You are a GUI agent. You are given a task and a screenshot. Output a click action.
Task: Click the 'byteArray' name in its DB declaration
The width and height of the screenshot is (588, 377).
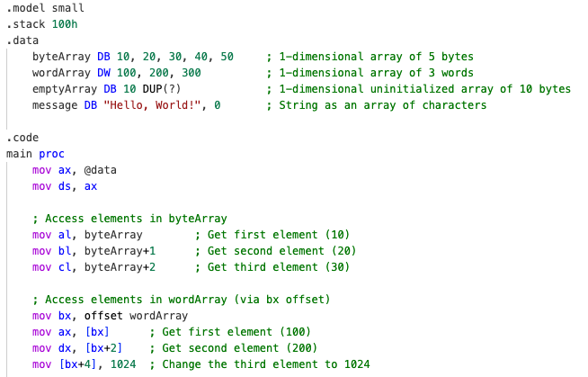click(x=61, y=57)
